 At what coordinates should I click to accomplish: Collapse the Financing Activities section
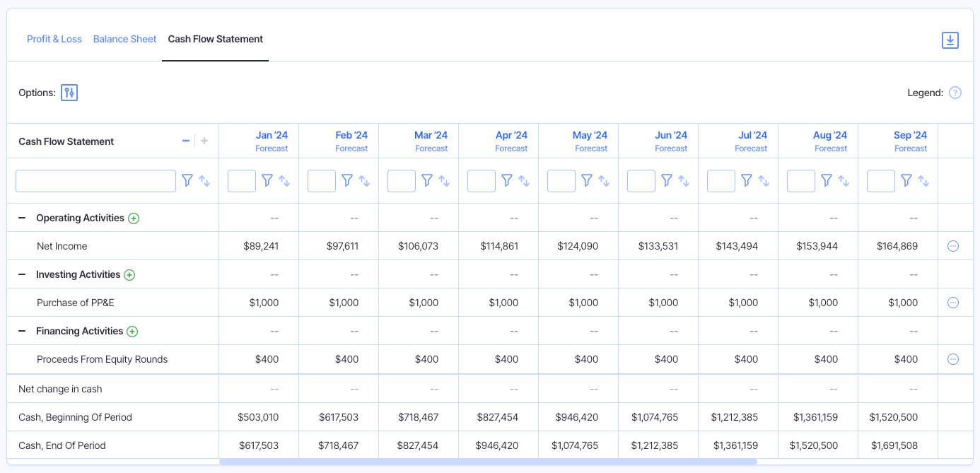(x=23, y=330)
